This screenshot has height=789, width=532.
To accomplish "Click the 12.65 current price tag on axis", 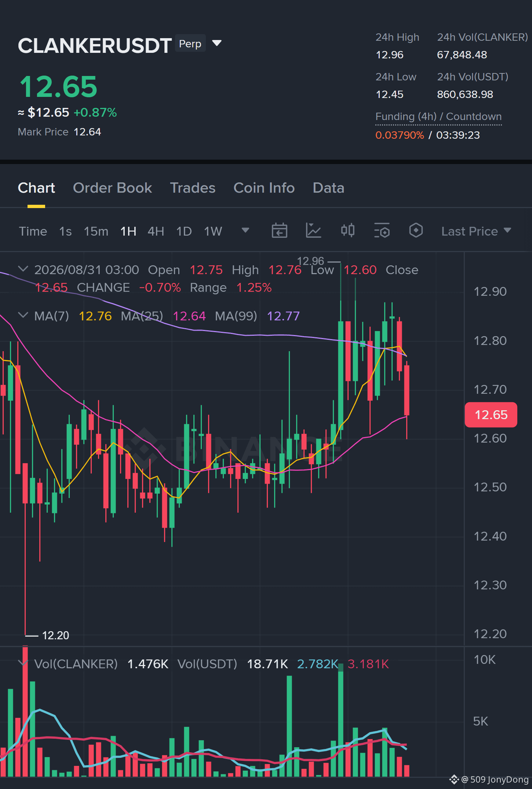I will tap(491, 415).
